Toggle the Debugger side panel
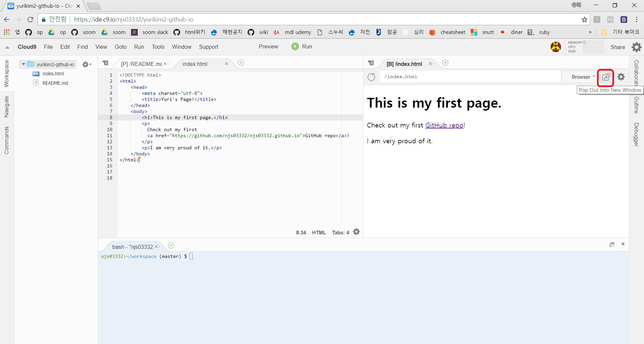Screen dimensions: 644x344 click(636, 135)
